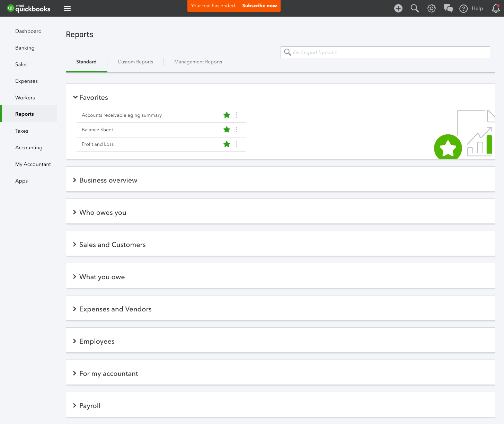Open Taxes in the sidebar
This screenshot has width=504, height=424.
[22, 131]
